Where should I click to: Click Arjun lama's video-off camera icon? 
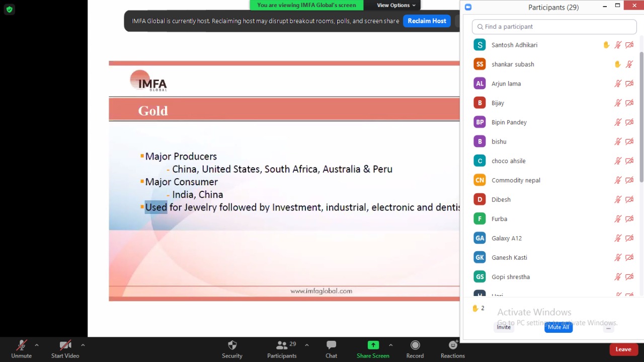pos(629,84)
